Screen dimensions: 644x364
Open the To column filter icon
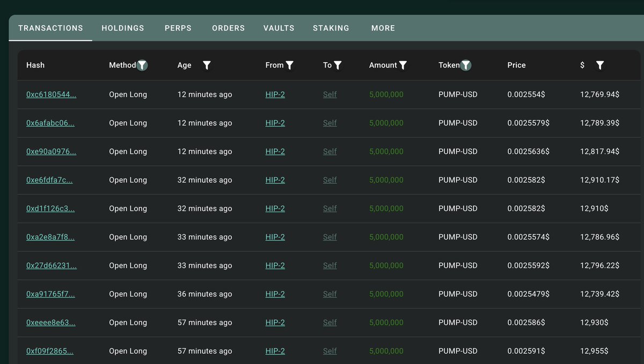(x=338, y=65)
